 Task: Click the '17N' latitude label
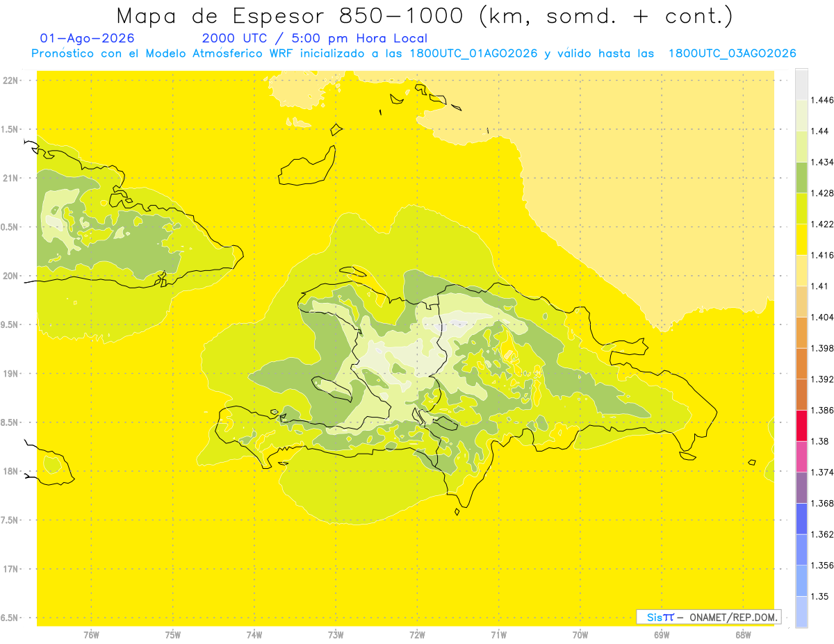tap(10, 569)
